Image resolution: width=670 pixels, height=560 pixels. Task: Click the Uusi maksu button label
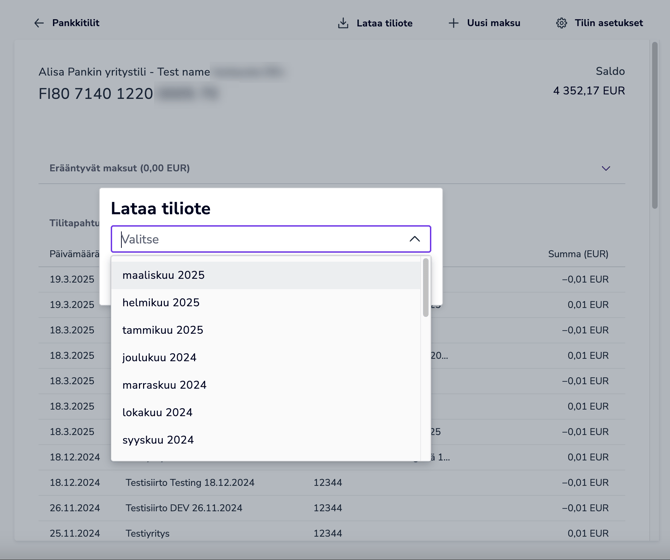493,23
